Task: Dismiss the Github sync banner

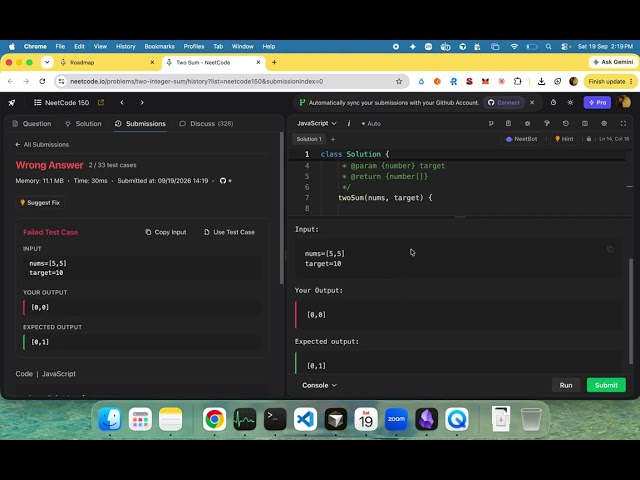Action: point(532,102)
